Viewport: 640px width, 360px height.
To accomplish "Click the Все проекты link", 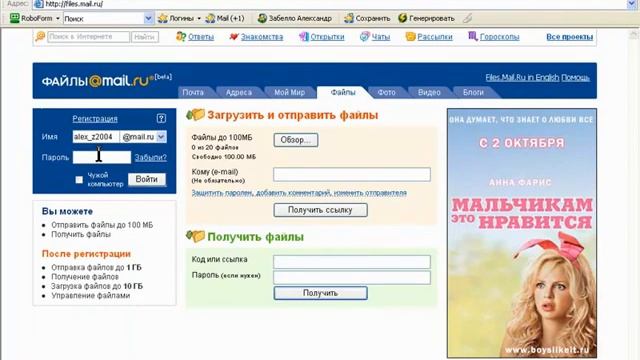I will coord(569,37).
